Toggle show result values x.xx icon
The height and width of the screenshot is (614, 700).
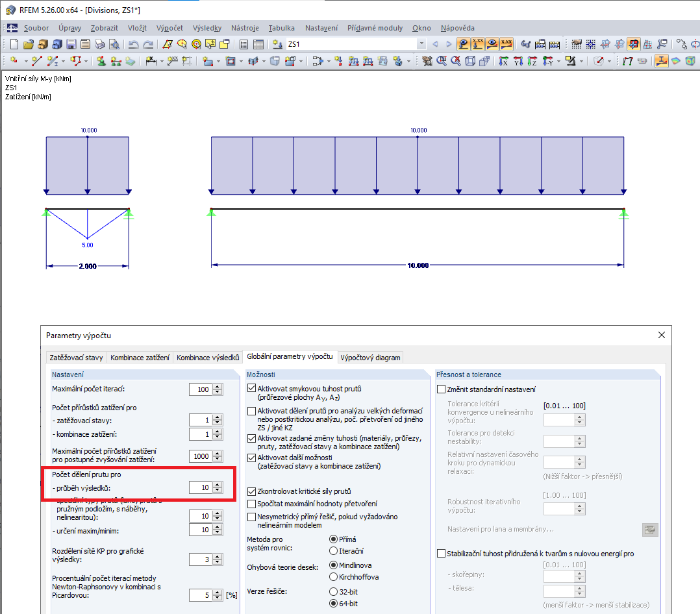coord(506,43)
